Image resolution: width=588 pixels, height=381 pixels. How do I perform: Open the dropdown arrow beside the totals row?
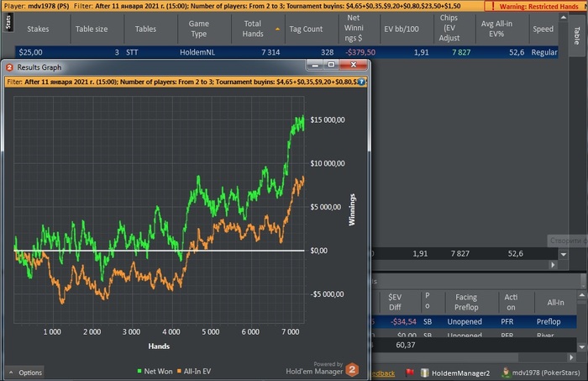(564, 254)
